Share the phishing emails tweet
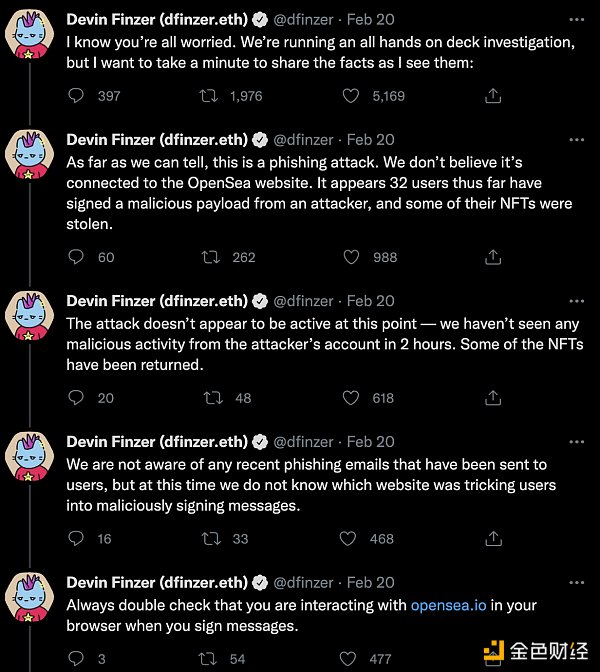This screenshot has height=672, width=600. click(x=492, y=539)
